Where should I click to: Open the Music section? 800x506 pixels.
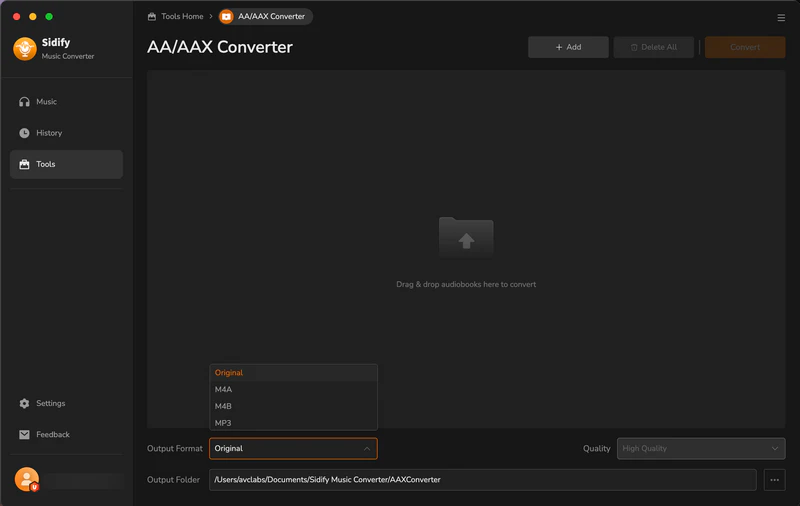66,102
